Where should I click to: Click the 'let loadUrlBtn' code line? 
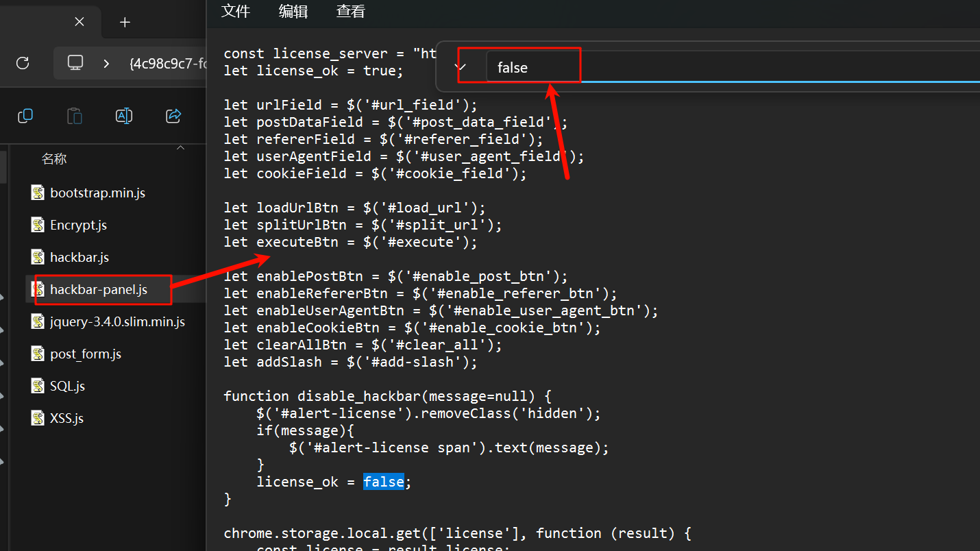coord(354,208)
